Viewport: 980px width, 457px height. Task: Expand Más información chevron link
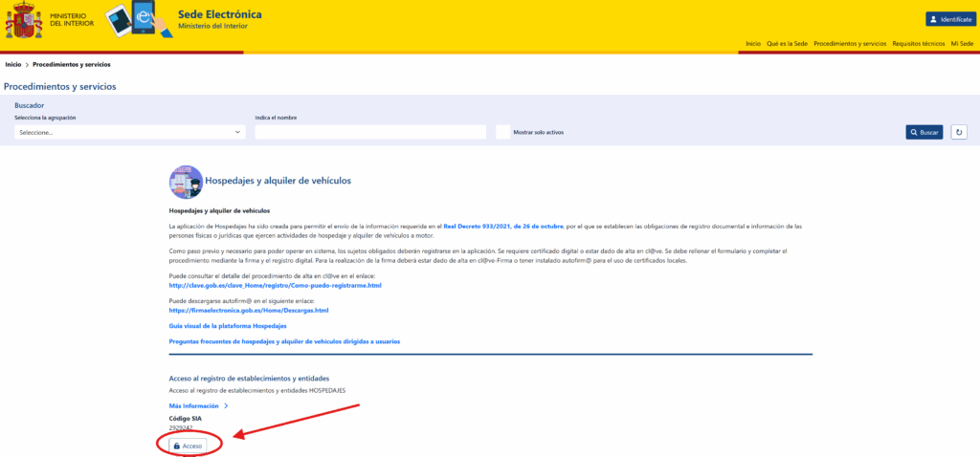(x=199, y=406)
